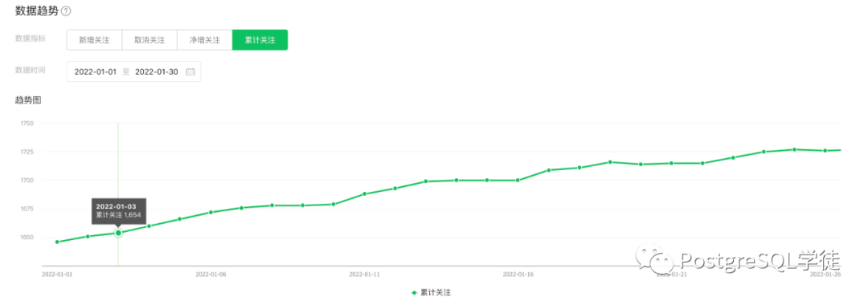Screen dimensions: 868x301
Task: Click the data point above 2022-01-16
Action: [518, 180]
